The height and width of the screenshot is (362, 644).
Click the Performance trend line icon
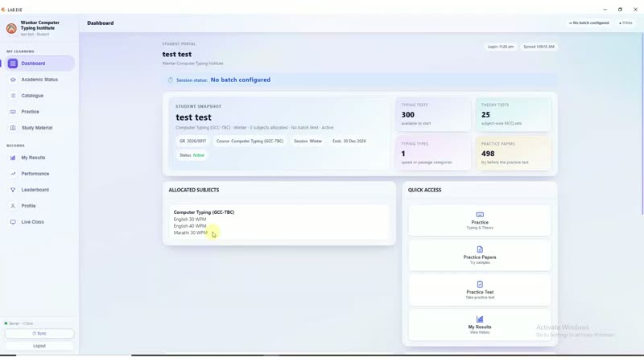13,174
